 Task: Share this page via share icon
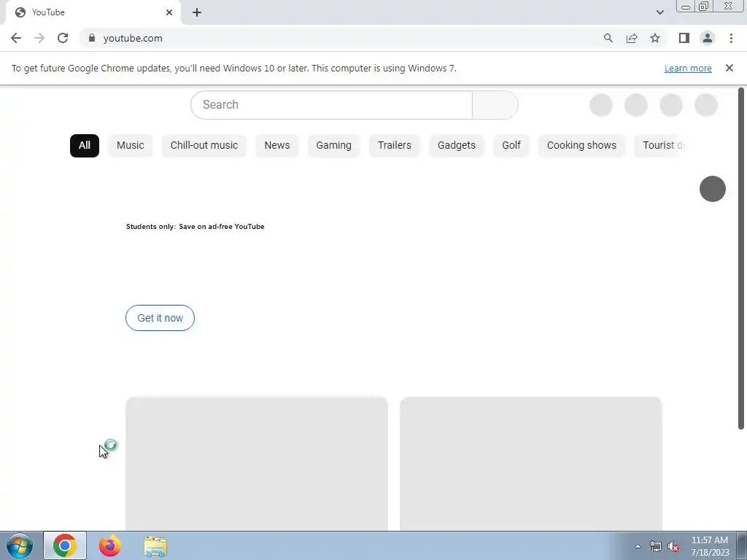click(632, 38)
